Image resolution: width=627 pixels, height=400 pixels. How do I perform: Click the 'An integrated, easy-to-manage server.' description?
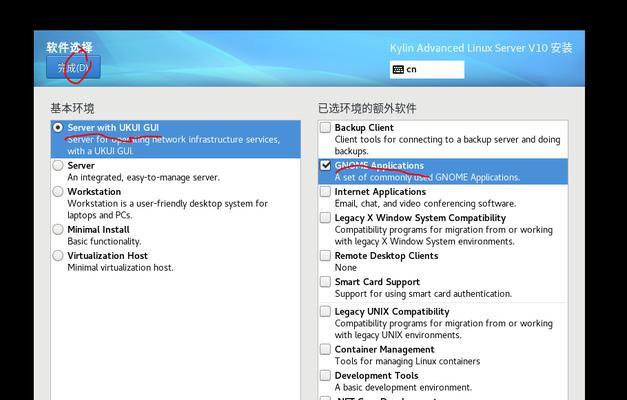pos(144,177)
